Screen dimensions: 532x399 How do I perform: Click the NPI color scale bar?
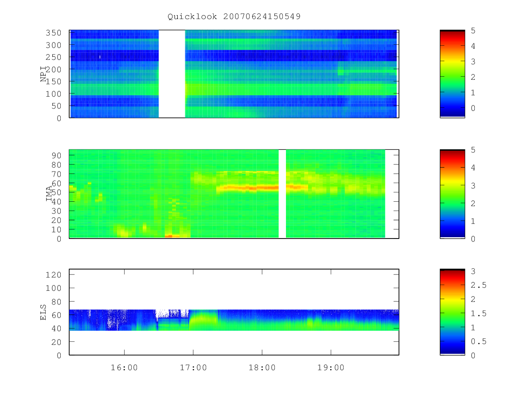coord(452,74)
